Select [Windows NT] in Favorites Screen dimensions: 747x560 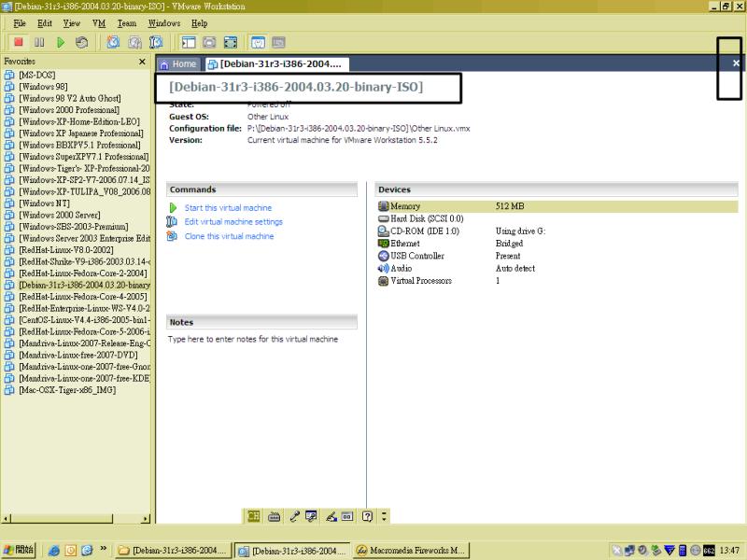coord(44,203)
